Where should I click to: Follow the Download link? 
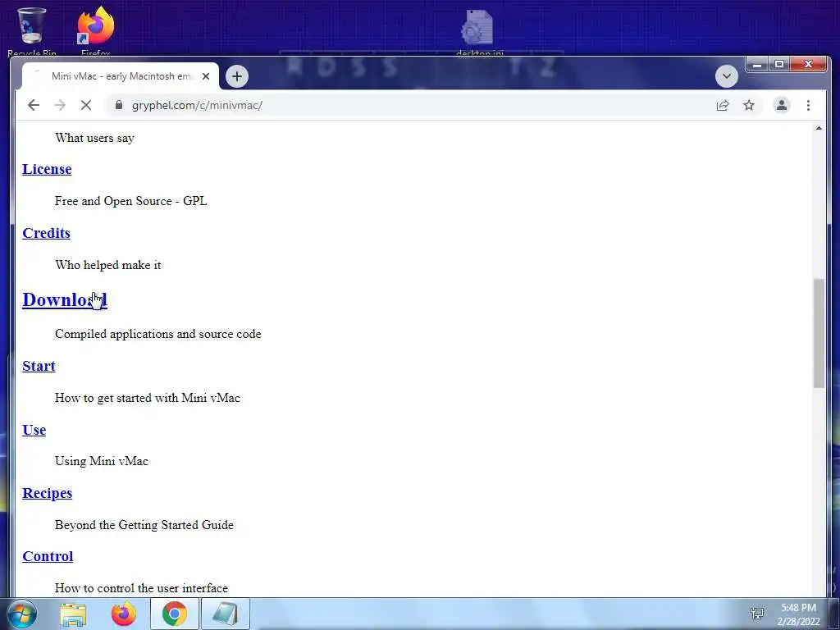point(65,300)
